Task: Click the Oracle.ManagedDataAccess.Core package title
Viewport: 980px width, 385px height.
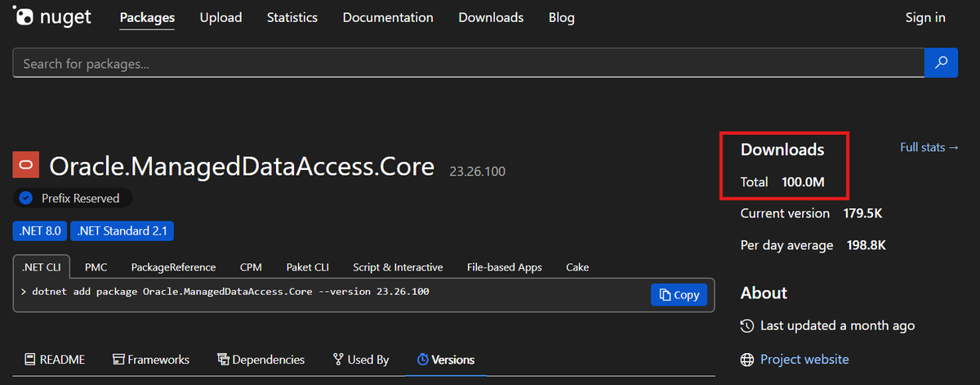Action: point(242,167)
